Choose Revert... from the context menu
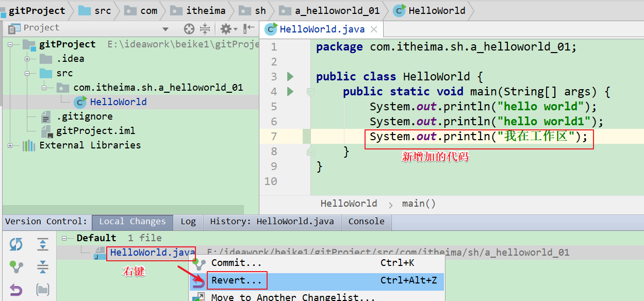 point(236,281)
